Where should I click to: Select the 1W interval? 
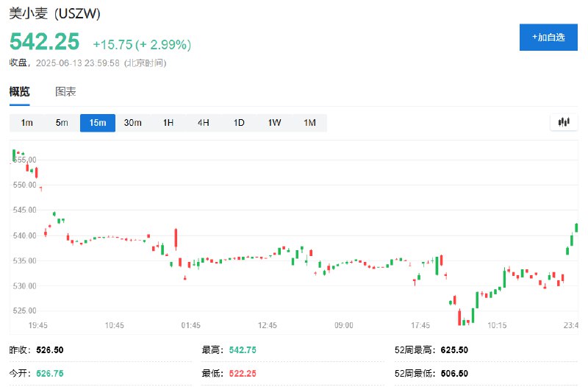pyautogui.click(x=274, y=123)
